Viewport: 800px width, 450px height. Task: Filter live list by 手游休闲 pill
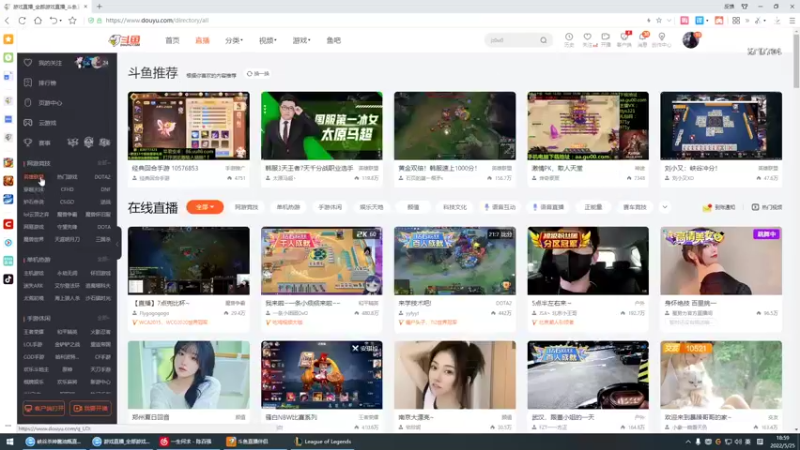[330, 207]
